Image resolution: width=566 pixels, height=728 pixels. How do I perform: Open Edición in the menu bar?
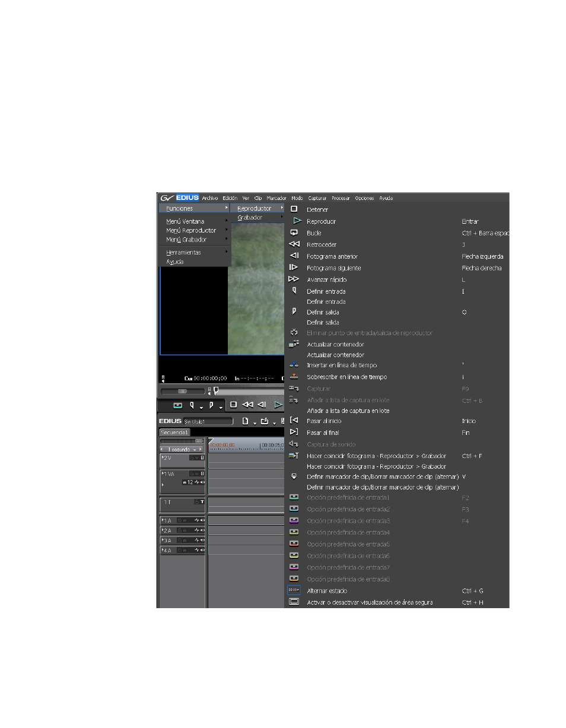click(x=230, y=198)
